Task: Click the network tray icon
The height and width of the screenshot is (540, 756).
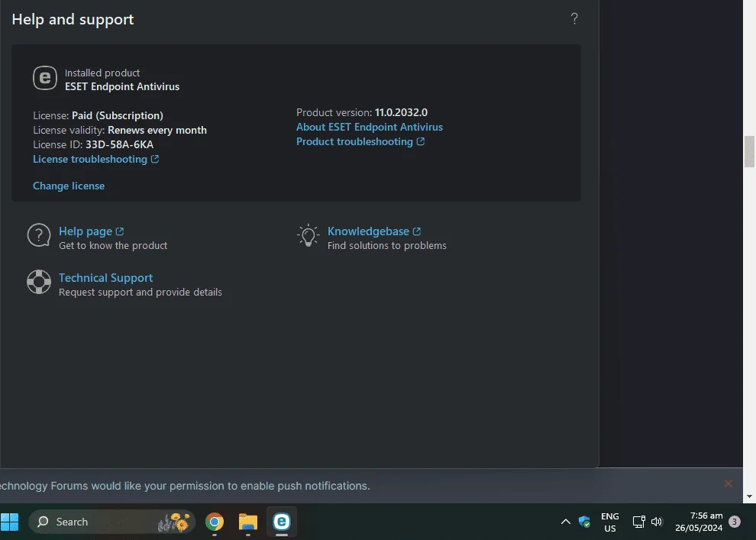Action: [639, 522]
